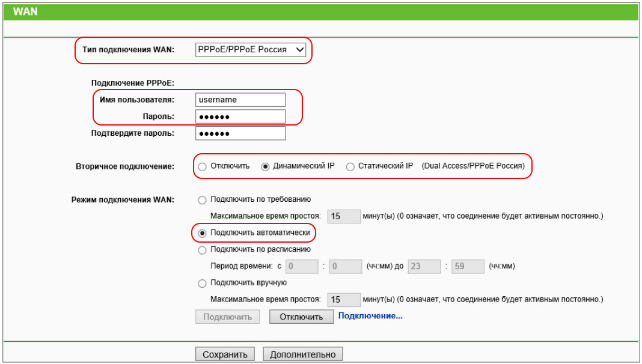The width and height of the screenshot is (642, 364).
Task: Select Динамический IP radio button
Action: [x=265, y=167]
